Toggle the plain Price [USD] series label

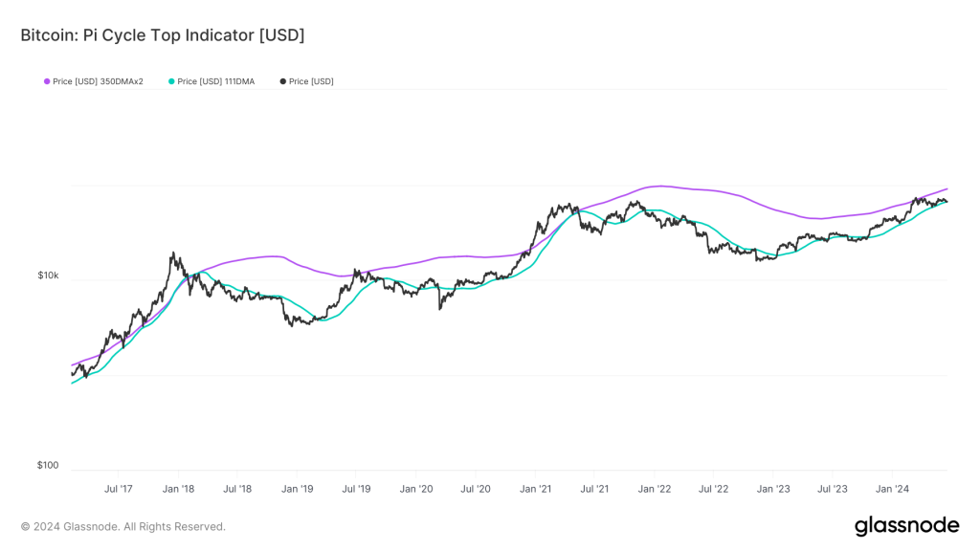point(311,81)
